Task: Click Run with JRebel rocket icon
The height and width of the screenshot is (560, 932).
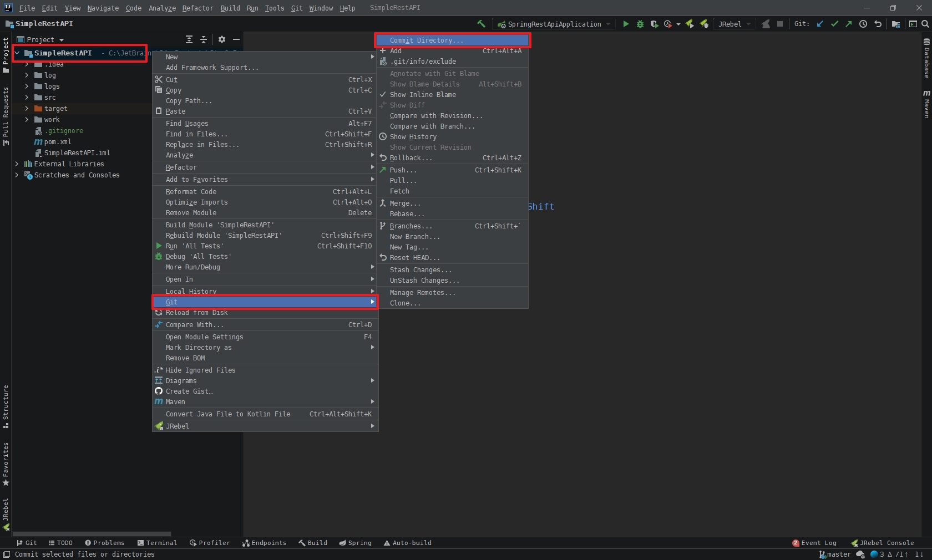Action: pyautogui.click(x=690, y=24)
